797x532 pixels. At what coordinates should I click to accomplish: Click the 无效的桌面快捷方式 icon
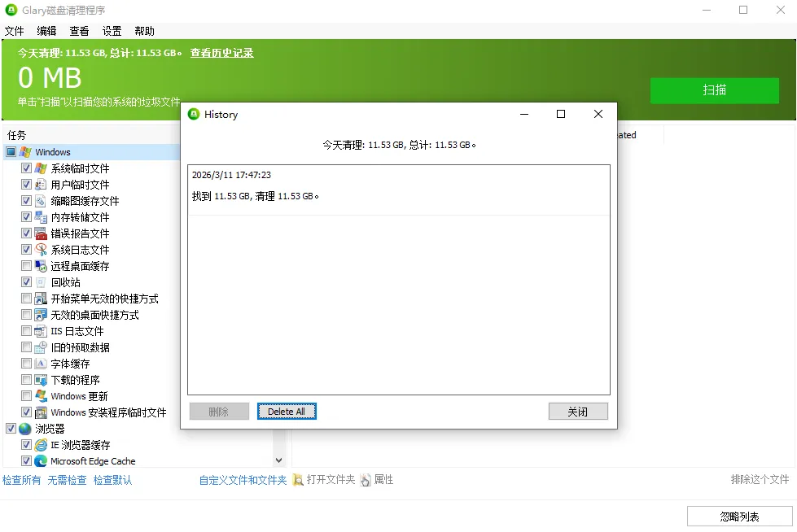point(41,315)
